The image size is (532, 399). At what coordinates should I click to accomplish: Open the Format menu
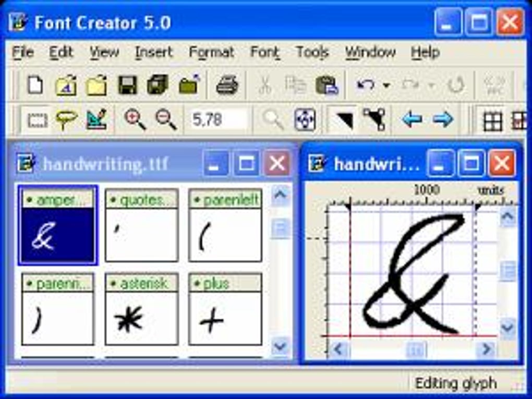tap(211, 52)
